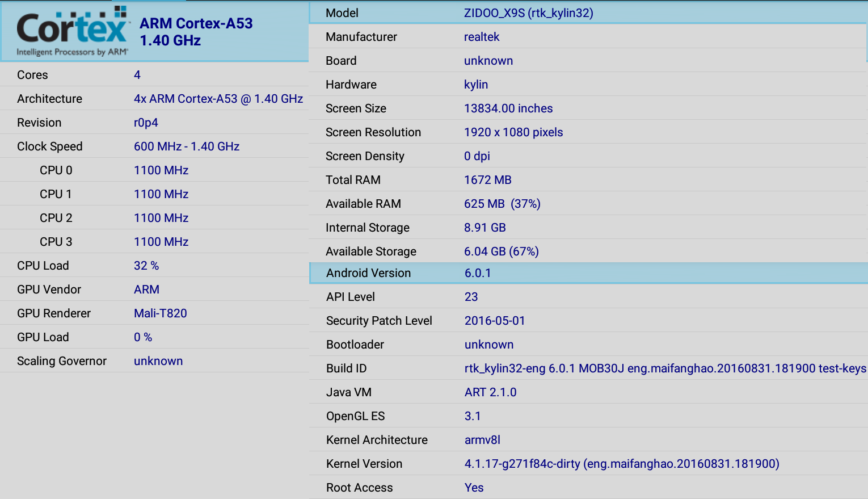The image size is (868, 499).
Task: Select Revision value r0p4
Action: 146,123
